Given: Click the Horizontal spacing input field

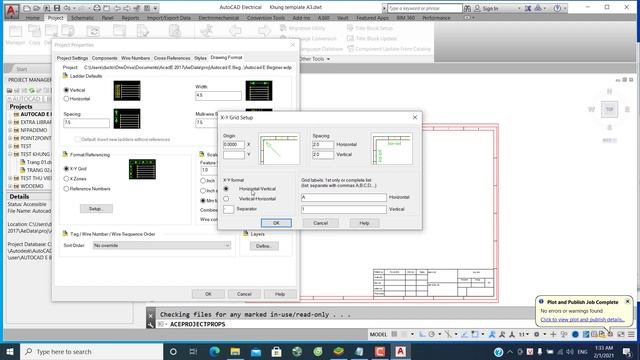Looking at the screenshot, I should [323, 144].
